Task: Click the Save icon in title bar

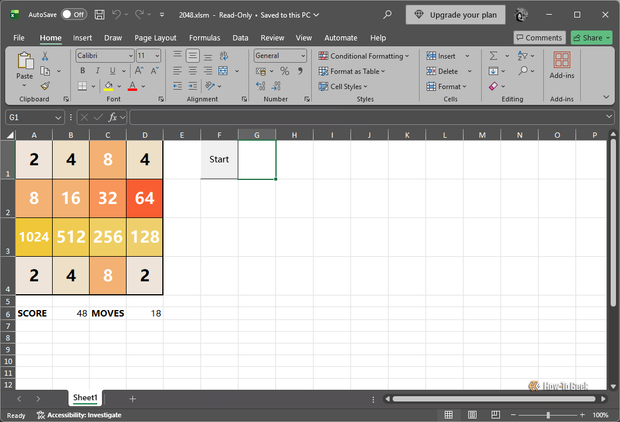Action: (x=100, y=15)
